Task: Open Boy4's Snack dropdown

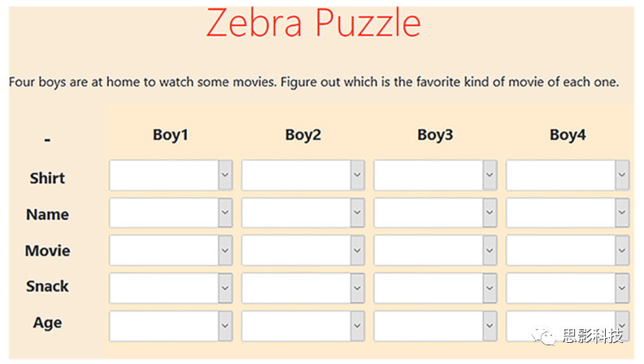Action: (x=568, y=288)
